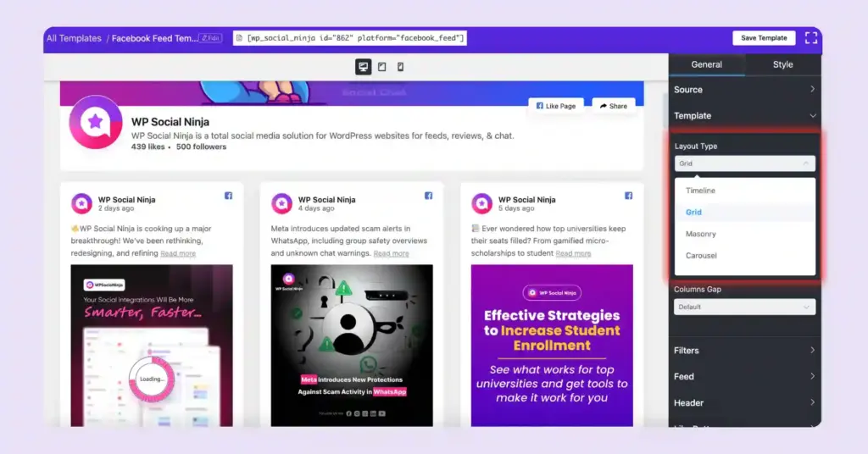Click '2 days ago' timestamp

pyautogui.click(x=115, y=208)
